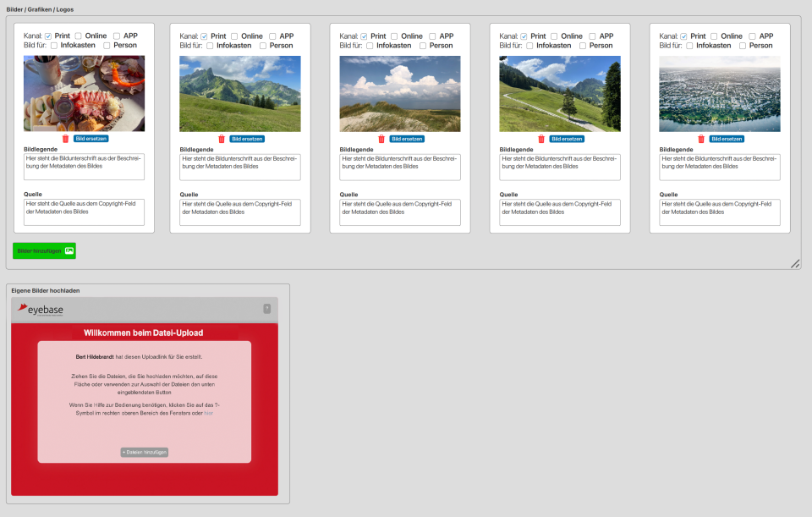The image size is (812, 517).
Task: Click the hier link in upload instructions
Action: point(209,413)
